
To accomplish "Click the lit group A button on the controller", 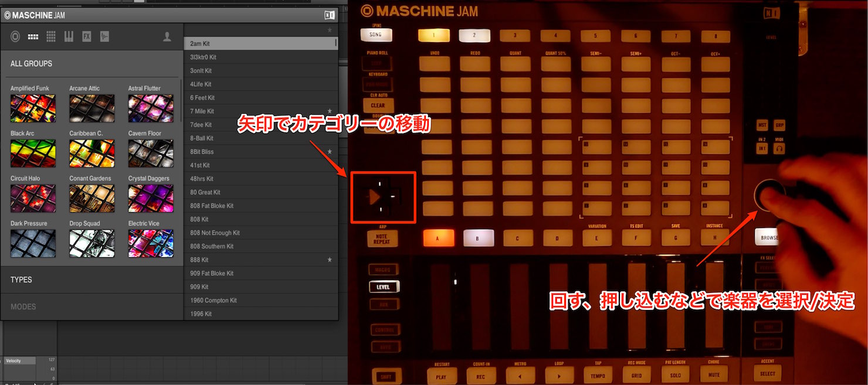I will (x=438, y=239).
